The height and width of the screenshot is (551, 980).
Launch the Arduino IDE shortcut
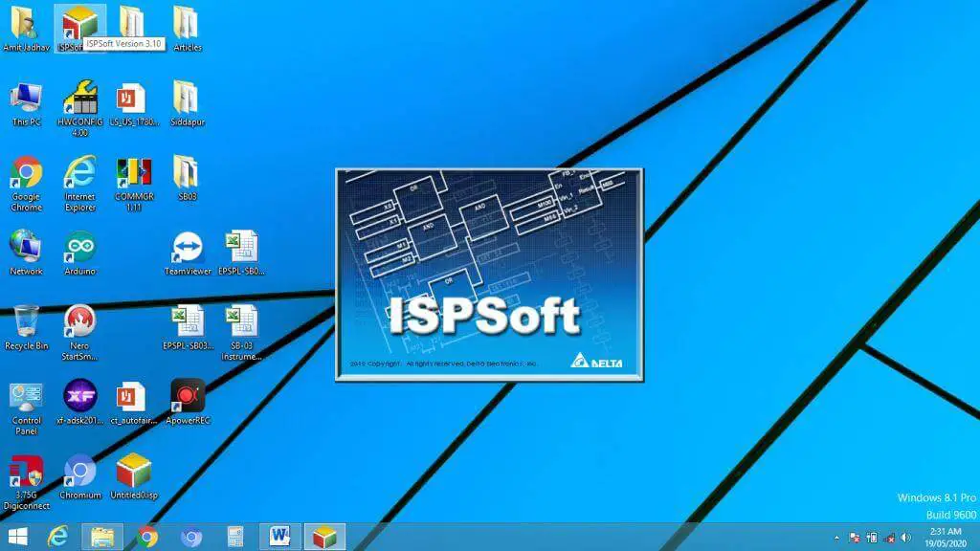point(79,253)
